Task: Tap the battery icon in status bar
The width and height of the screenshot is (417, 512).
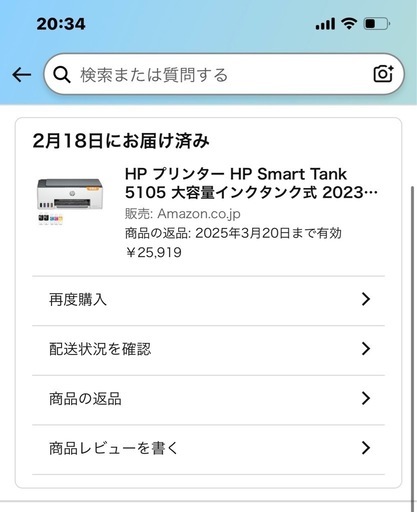Action: [377, 24]
